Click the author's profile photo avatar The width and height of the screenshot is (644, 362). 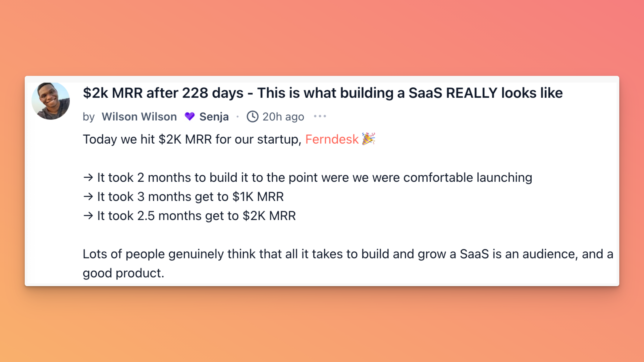[51, 101]
